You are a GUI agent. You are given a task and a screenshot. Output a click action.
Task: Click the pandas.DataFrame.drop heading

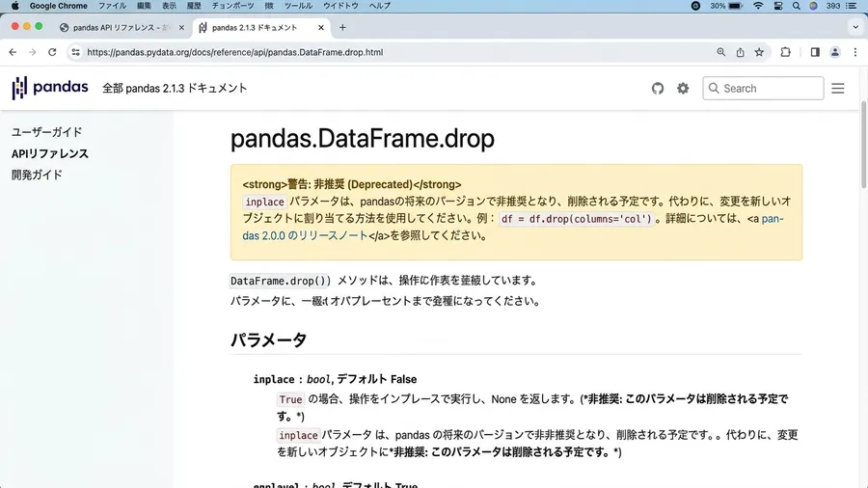(362, 138)
